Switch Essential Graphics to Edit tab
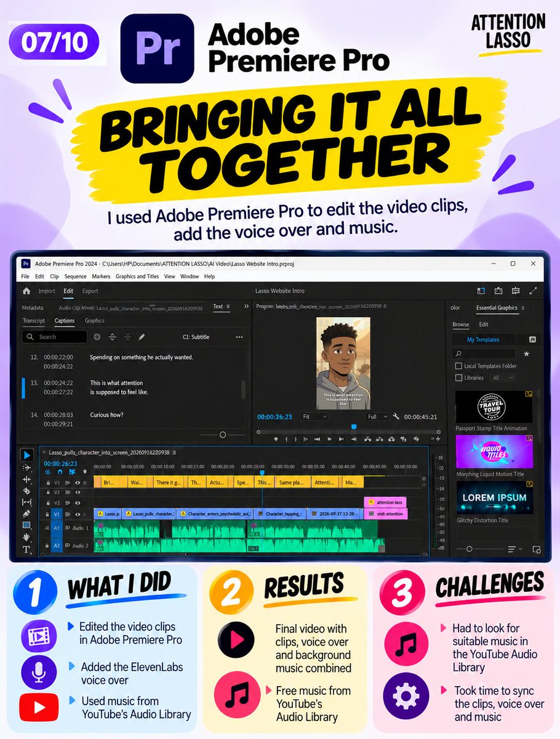 click(x=484, y=325)
